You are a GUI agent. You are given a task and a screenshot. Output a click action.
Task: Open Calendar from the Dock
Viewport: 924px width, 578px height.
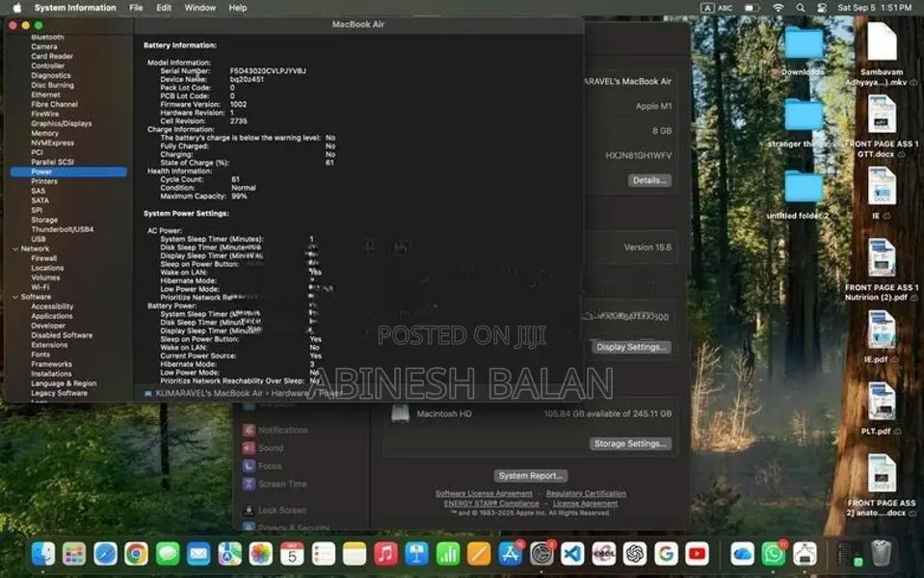click(292, 554)
